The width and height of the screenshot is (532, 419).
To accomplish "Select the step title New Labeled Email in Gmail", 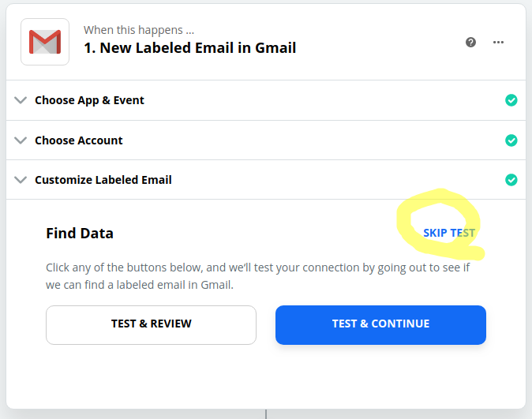I will 190,48.
